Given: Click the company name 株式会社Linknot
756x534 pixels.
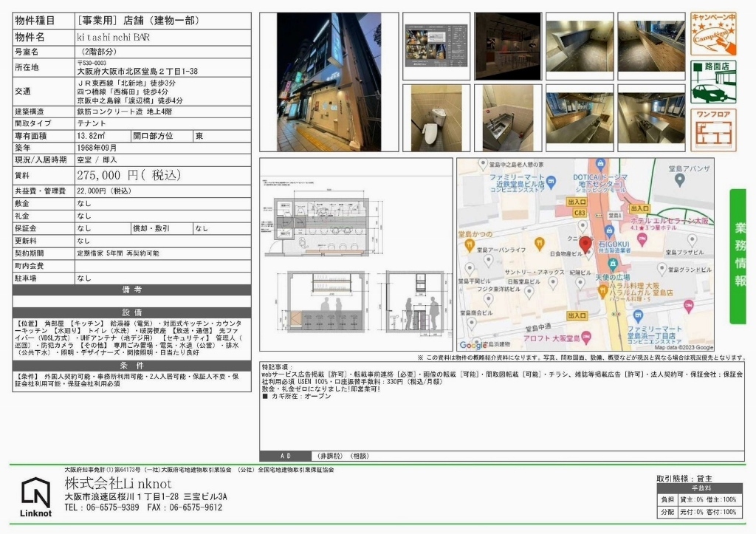Looking at the screenshot, I should 118,483.
